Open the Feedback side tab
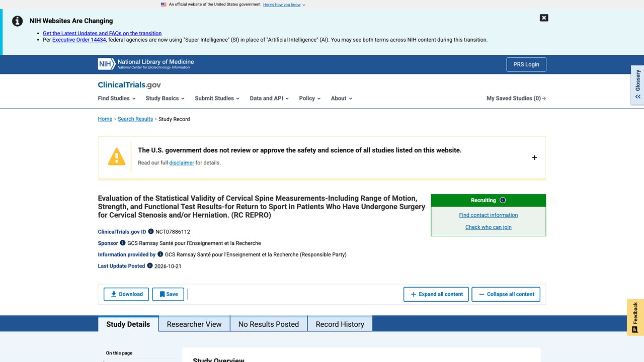This screenshot has width=644, height=362. coord(635,317)
